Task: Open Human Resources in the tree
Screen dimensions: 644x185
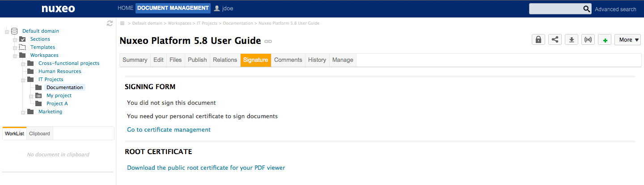Action: [60, 71]
